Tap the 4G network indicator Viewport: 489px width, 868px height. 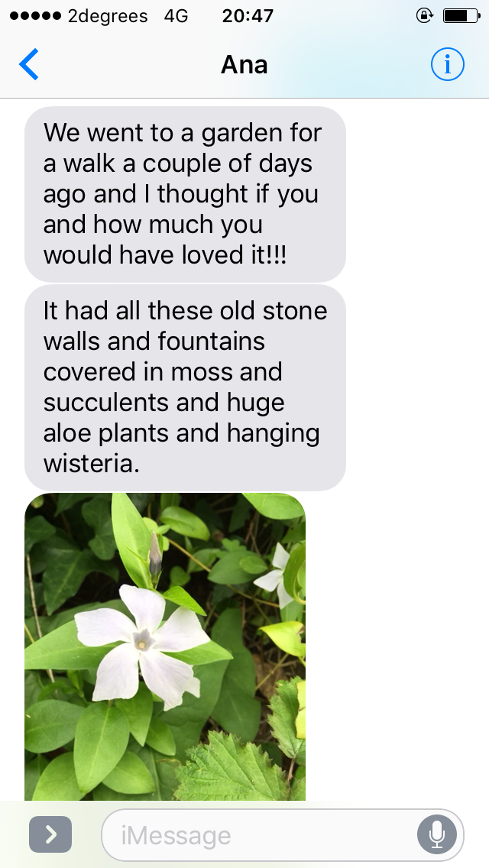[x=176, y=16]
